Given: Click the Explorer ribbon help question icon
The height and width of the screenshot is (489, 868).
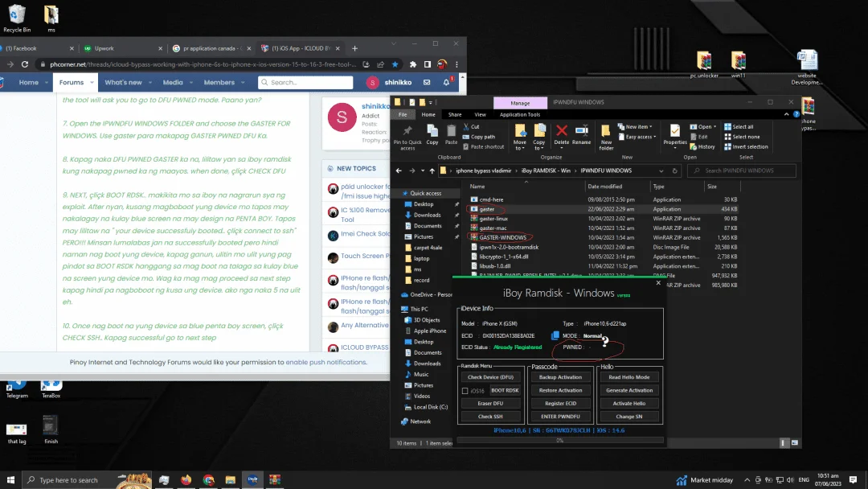Looking at the screenshot, I should [x=796, y=115].
